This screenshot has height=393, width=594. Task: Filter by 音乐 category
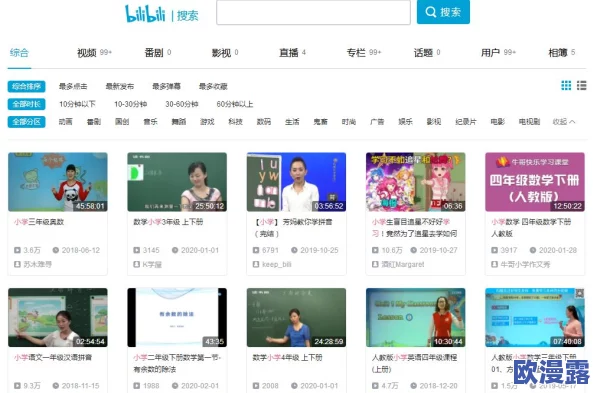point(150,122)
